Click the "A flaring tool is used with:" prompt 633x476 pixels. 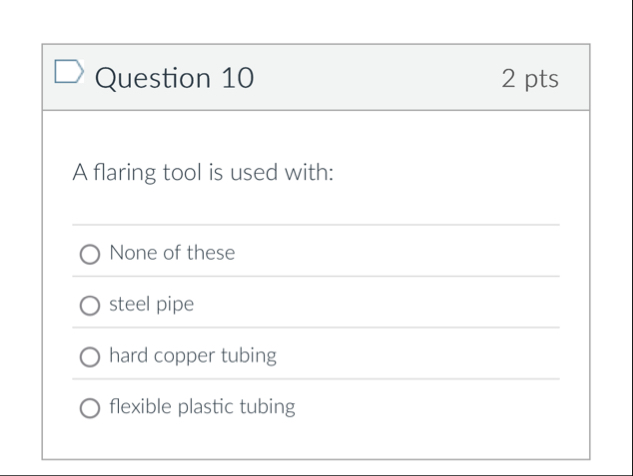(203, 173)
